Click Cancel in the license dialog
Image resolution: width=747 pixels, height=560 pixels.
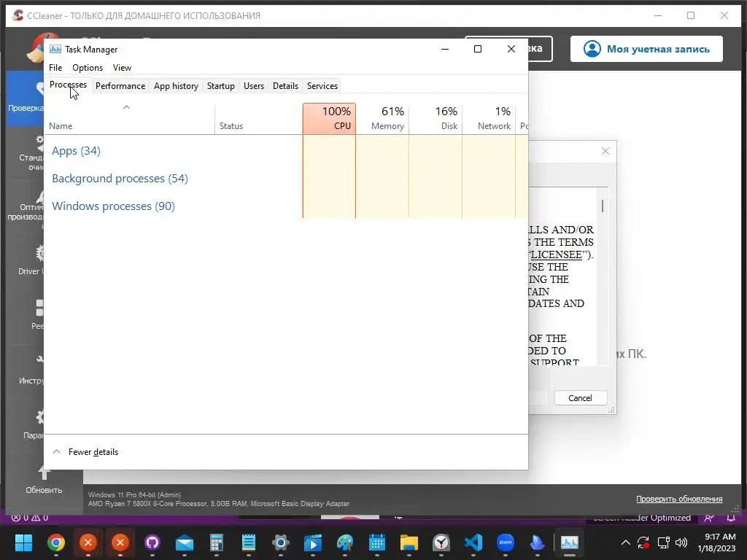[x=580, y=398]
